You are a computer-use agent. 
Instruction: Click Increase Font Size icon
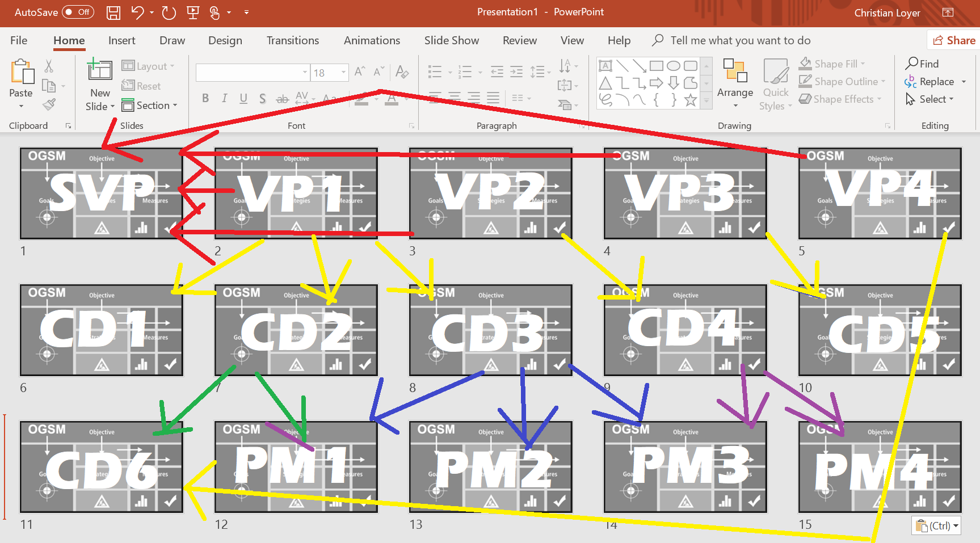coord(360,71)
